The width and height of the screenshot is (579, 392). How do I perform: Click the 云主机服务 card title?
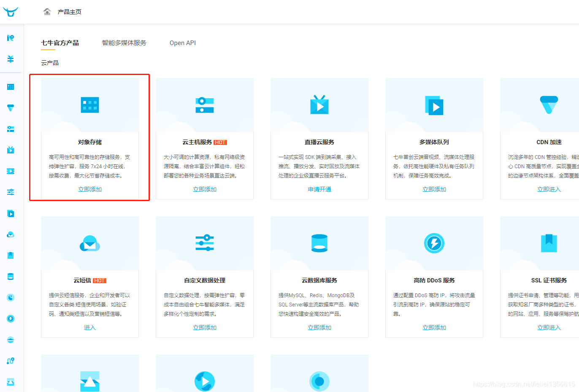197,142
